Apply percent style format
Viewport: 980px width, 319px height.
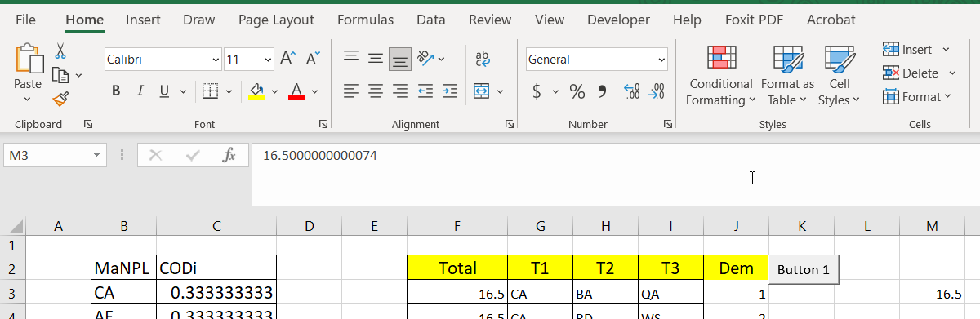click(x=577, y=91)
